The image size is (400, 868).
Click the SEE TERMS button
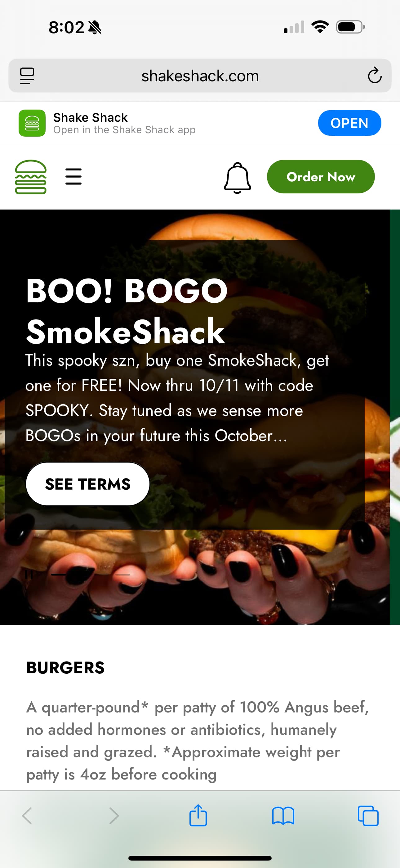[87, 484]
